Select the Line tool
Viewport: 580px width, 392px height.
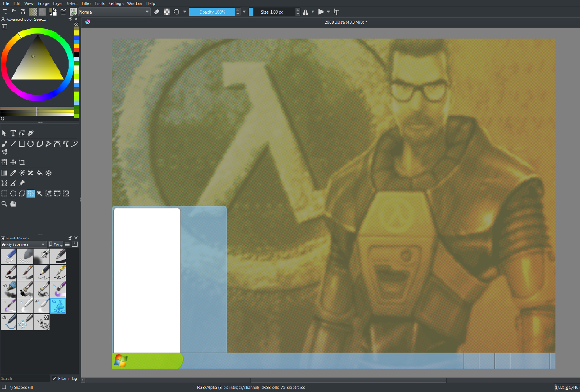click(13, 144)
